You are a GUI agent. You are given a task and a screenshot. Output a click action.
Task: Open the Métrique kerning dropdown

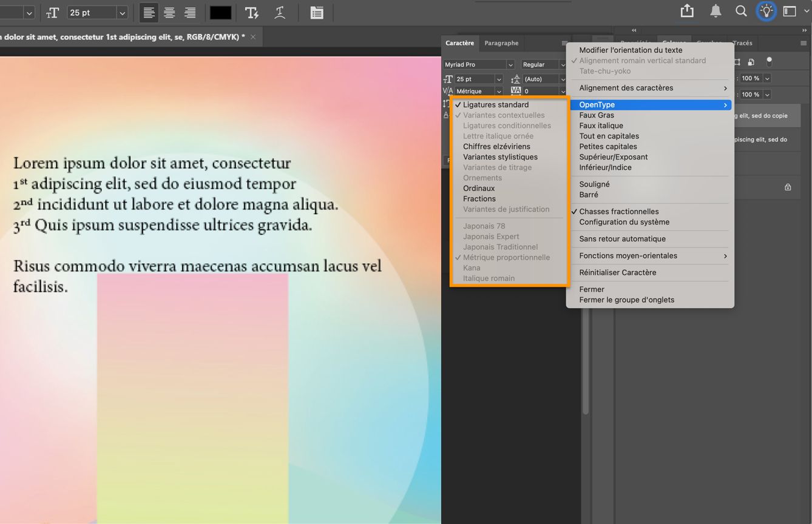(477, 90)
